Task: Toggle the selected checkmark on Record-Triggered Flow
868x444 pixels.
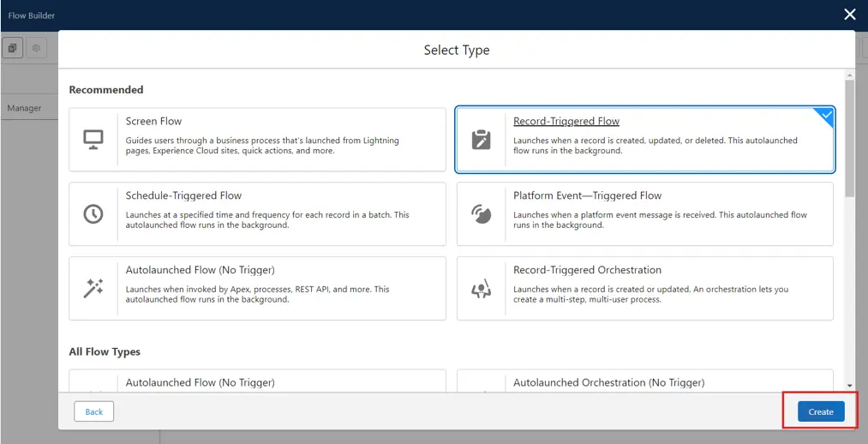Action: 826,115
